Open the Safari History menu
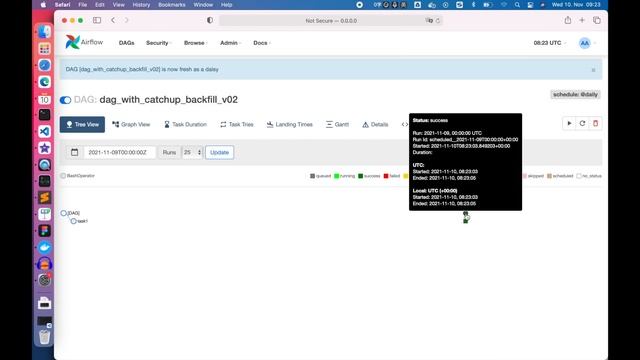 tap(141, 5)
